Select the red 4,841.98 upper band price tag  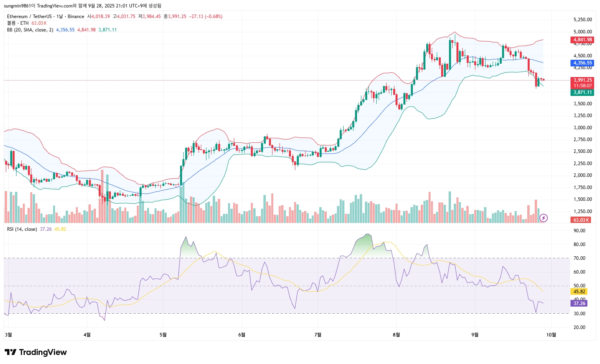pos(582,40)
